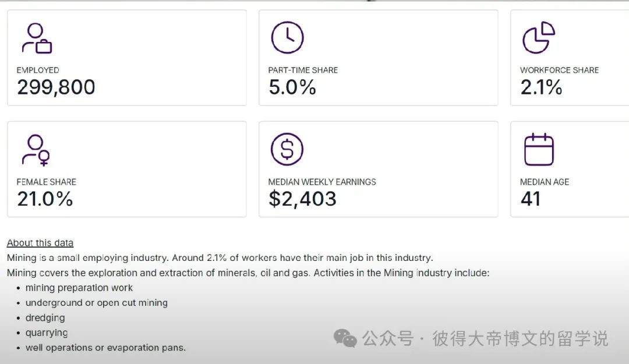Image resolution: width=629 pixels, height=364 pixels.
Task: Select the median age value 41
Action: pos(531,199)
